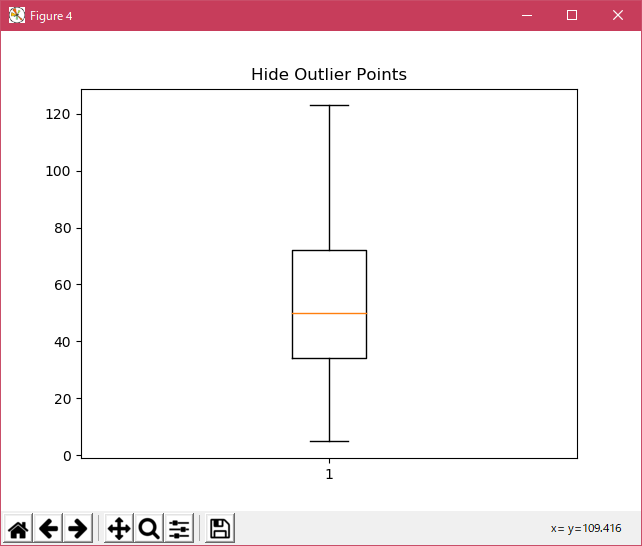Click the 'Hide Outlier Points' plot title

(x=328, y=75)
